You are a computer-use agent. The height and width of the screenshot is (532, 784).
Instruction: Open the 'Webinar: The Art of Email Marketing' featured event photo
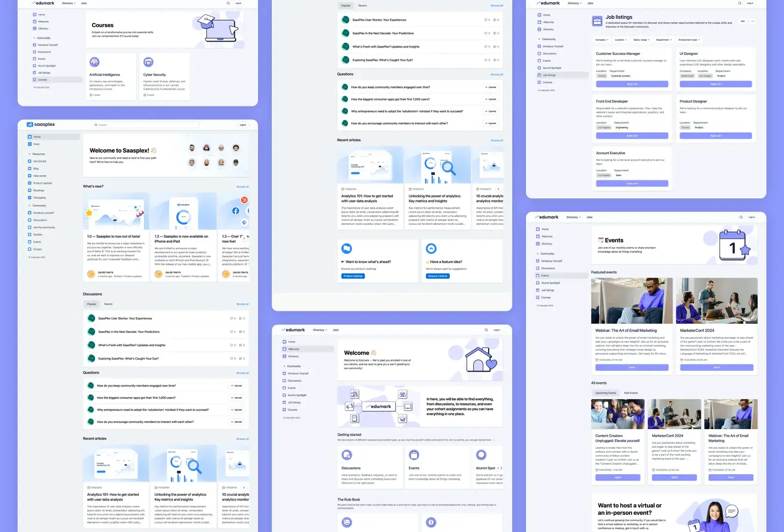pos(632,301)
